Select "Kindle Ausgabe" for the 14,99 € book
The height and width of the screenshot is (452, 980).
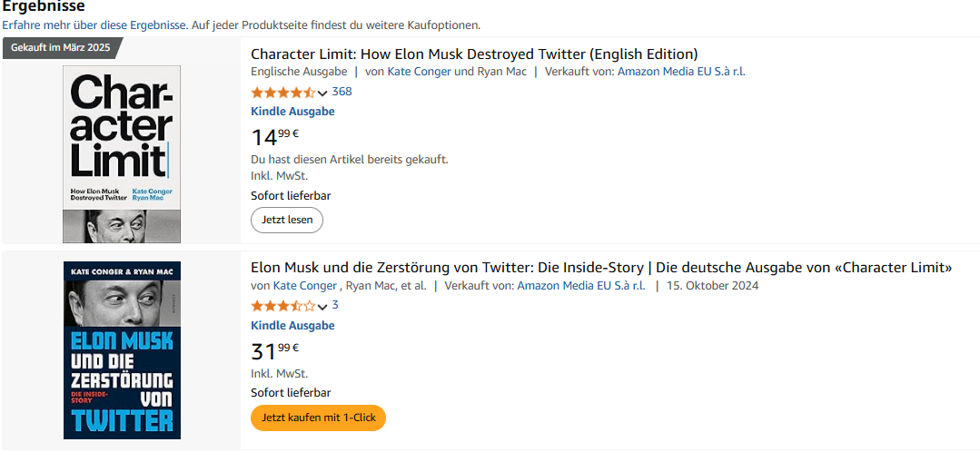pyautogui.click(x=292, y=112)
